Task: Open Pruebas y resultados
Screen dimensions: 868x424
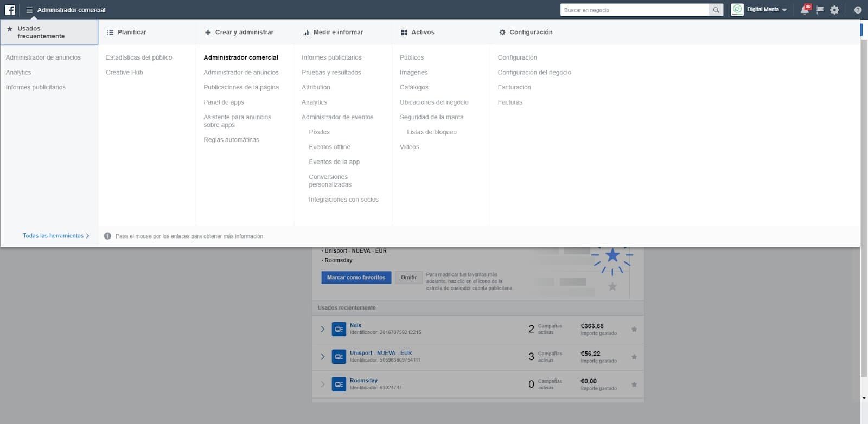Action: (x=331, y=72)
